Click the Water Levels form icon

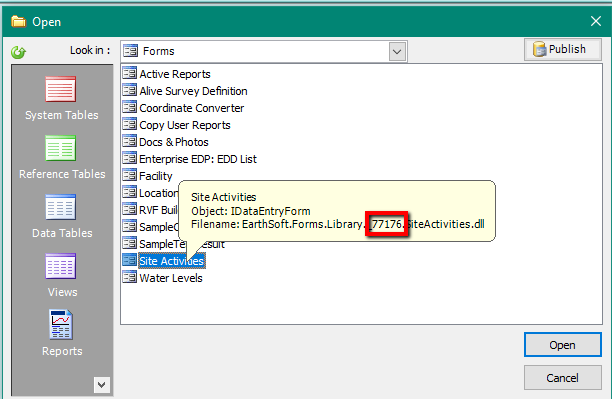pos(130,278)
